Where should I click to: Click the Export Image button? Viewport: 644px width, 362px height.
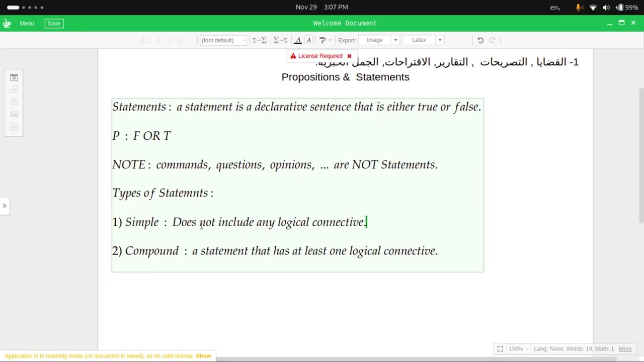click(x=375, y=40)
